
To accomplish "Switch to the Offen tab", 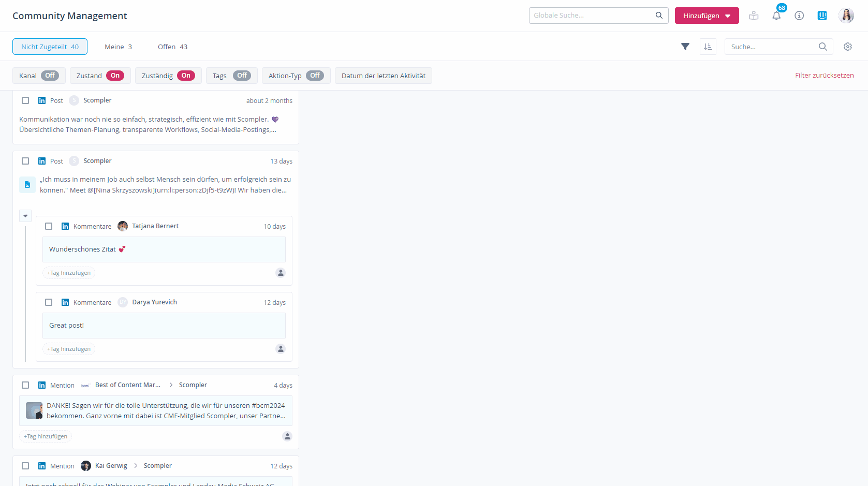I will (x=172, y=47).
